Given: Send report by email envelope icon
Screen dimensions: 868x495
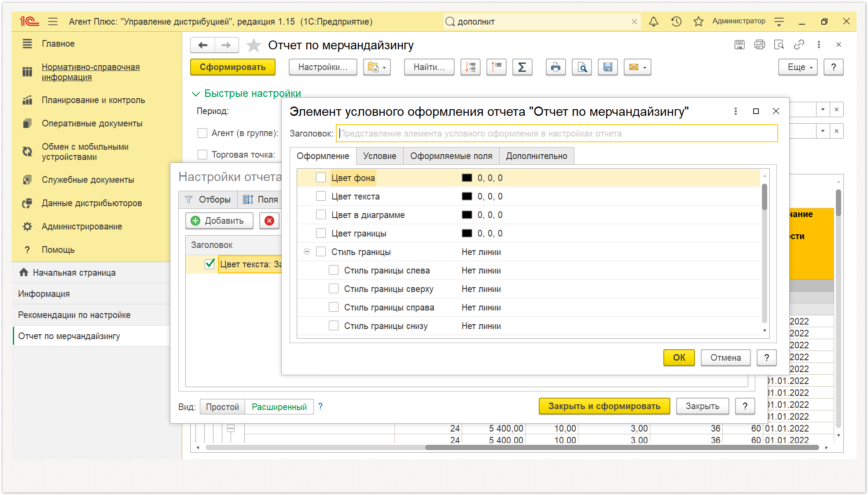Looking at the screenshot, I should 633,67.
